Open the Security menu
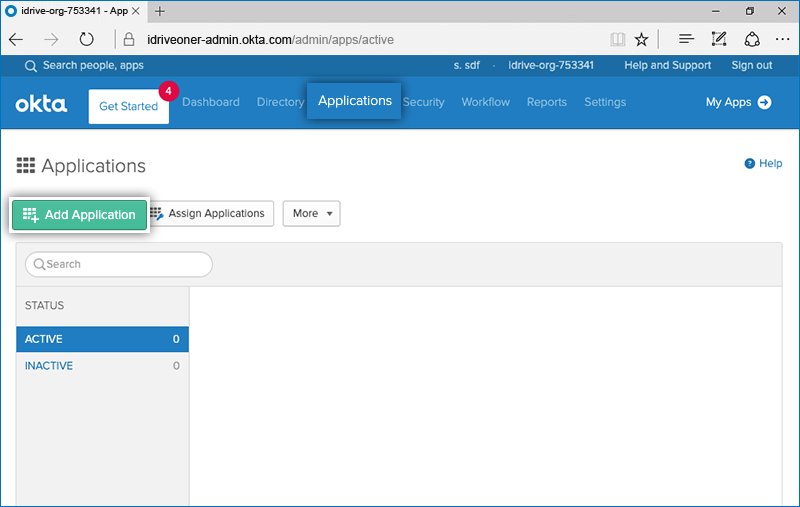This screenshot has height=507, width=800. 424,102
